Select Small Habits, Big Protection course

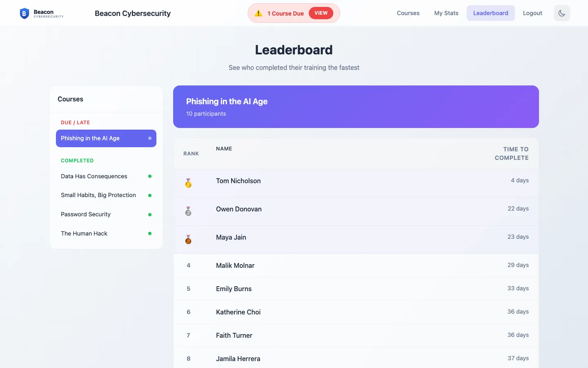coord(106,195)
